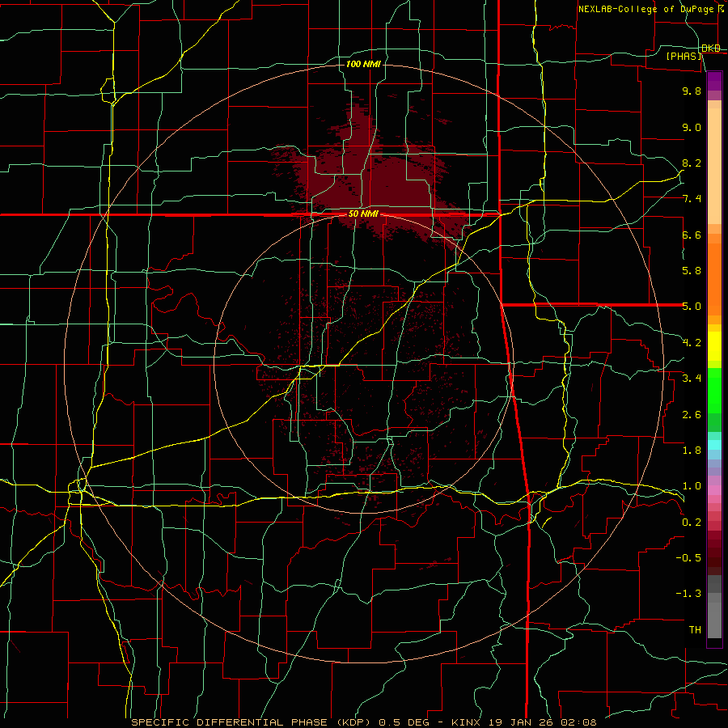The image size is (728, 728).
Task: Click the 3.4 value on the color scale
Action: point(692,379)
